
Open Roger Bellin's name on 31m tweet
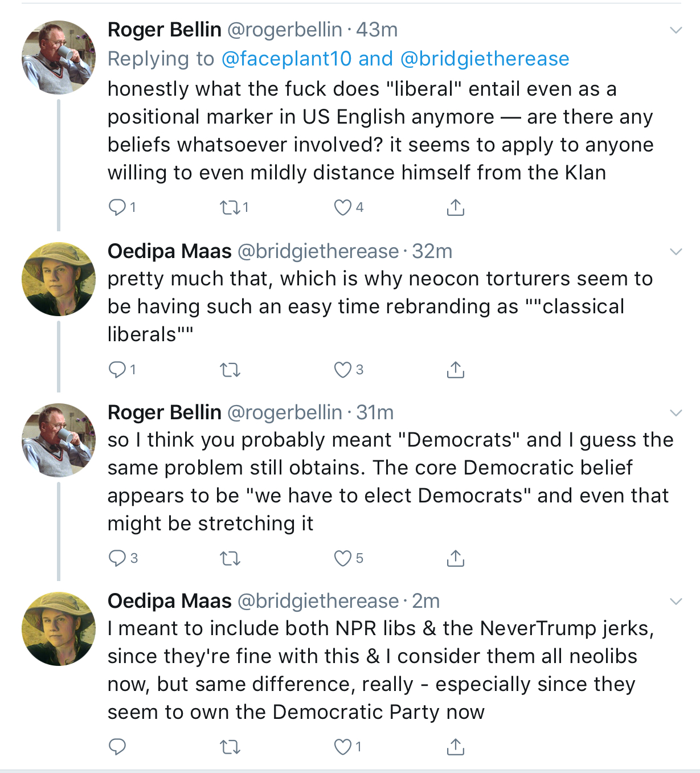pos(165,412)
